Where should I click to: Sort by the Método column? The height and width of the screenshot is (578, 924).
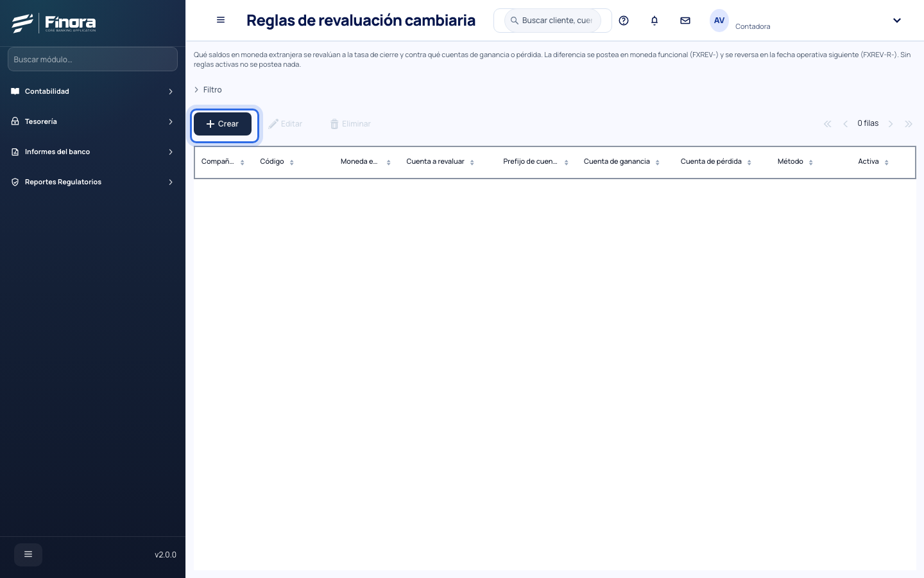(x=810, y=162)
